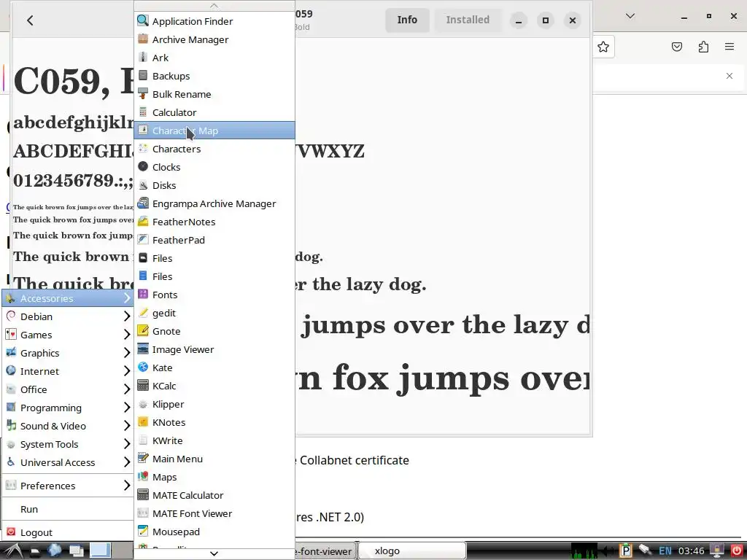747x560 pixels.
Task: Launch Backups application
Action: point(214,76)
